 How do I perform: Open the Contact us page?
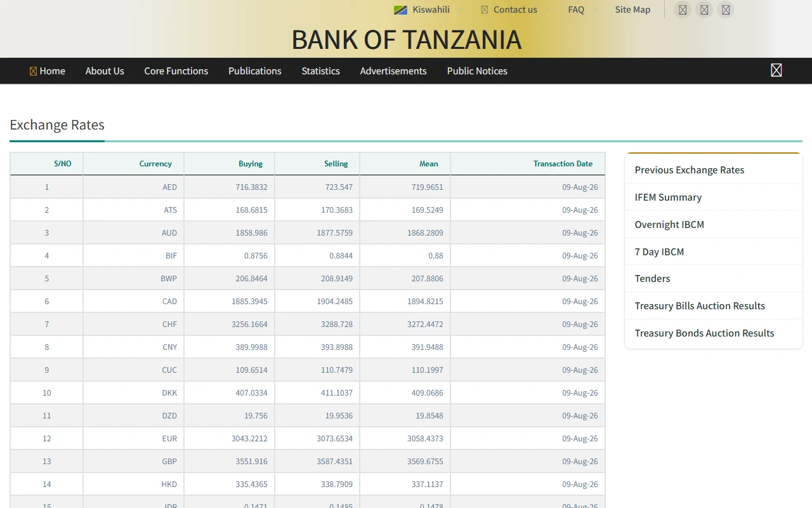(x=515, y=10)
